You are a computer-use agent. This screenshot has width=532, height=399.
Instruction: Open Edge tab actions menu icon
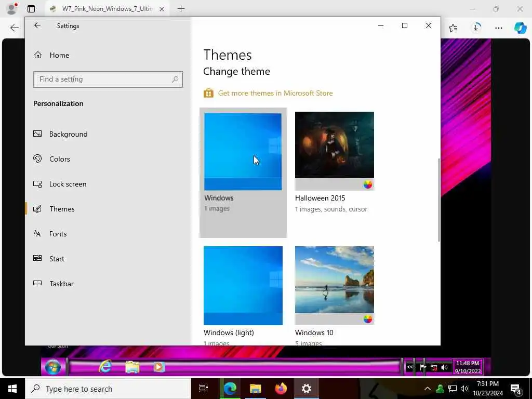point(31,9)
